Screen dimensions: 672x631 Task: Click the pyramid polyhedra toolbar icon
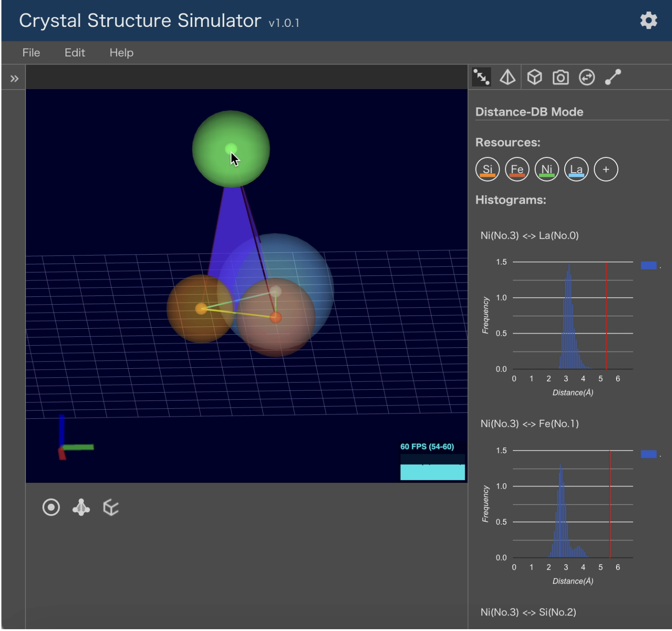click(508, 77)
